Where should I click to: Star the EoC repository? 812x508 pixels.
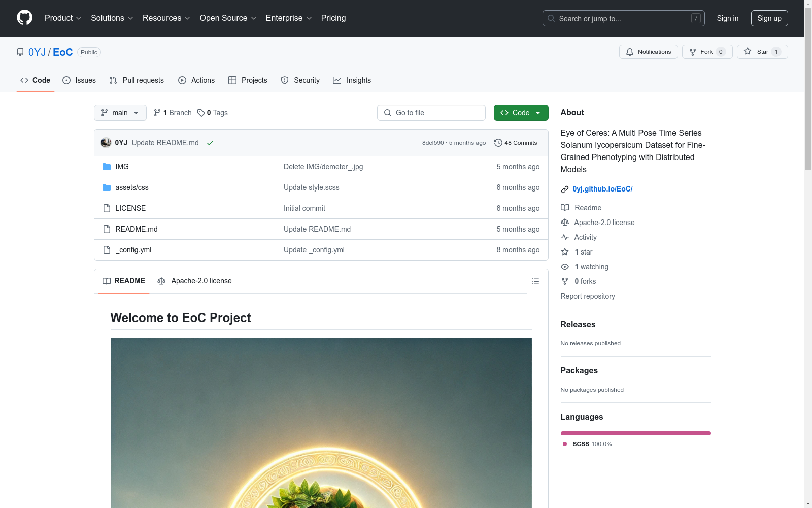point(762,52)
